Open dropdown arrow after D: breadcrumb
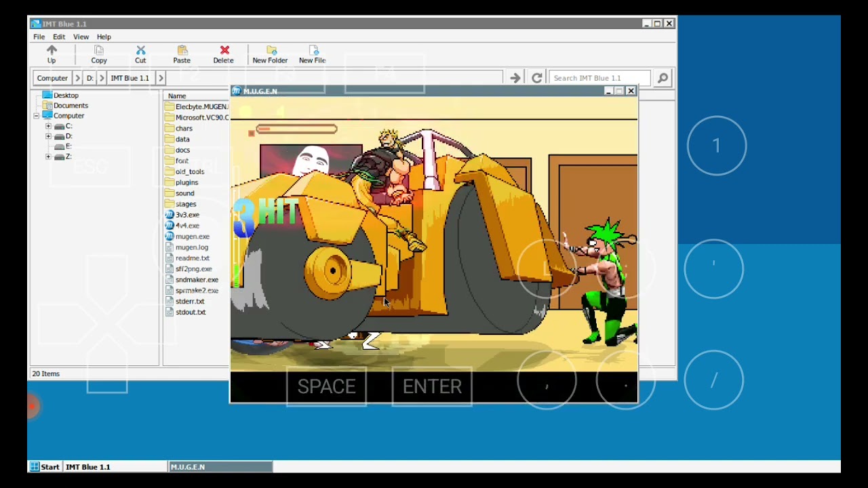Screen dimensions: 868x488 click(x=102, y=78)
